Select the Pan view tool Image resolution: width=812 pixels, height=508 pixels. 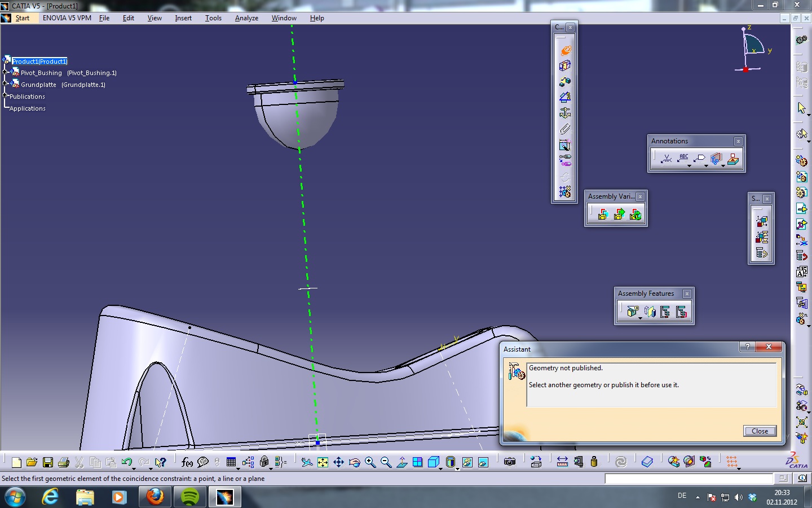[338, 462]
